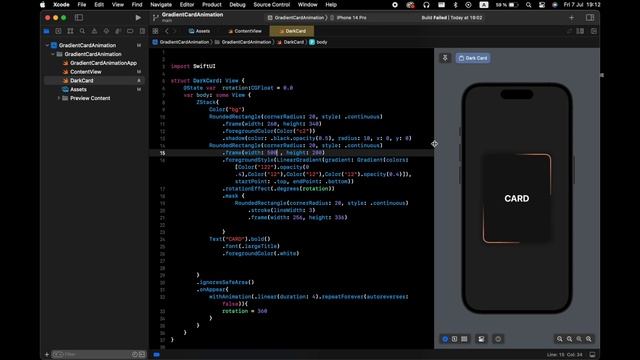
Task: Toggle the debug area at bottom right
Action: coord(592,354)
